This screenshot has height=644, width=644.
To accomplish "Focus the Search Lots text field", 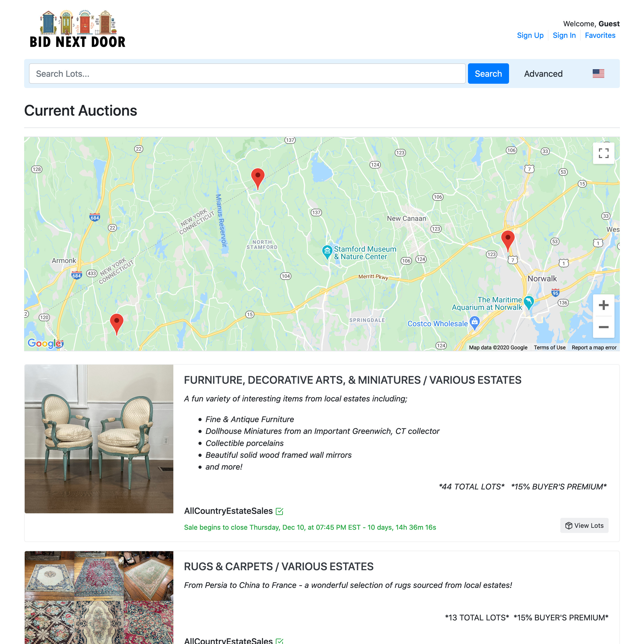I will [247, 74].
